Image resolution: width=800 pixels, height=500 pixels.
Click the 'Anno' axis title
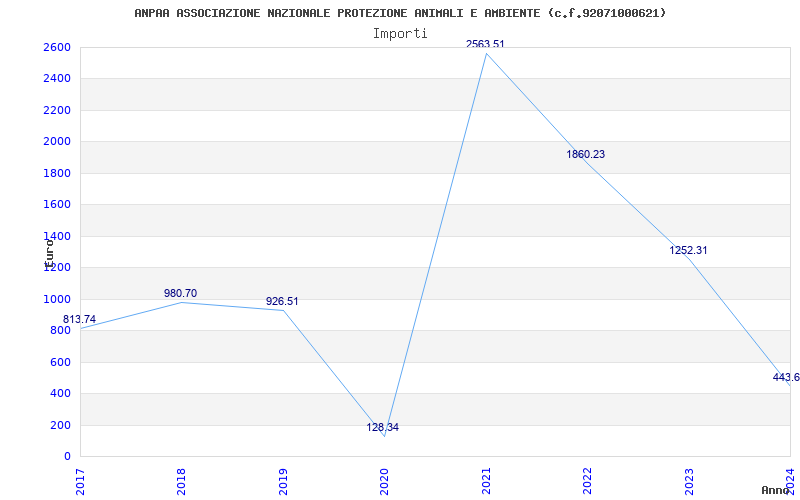coord(776,490)
